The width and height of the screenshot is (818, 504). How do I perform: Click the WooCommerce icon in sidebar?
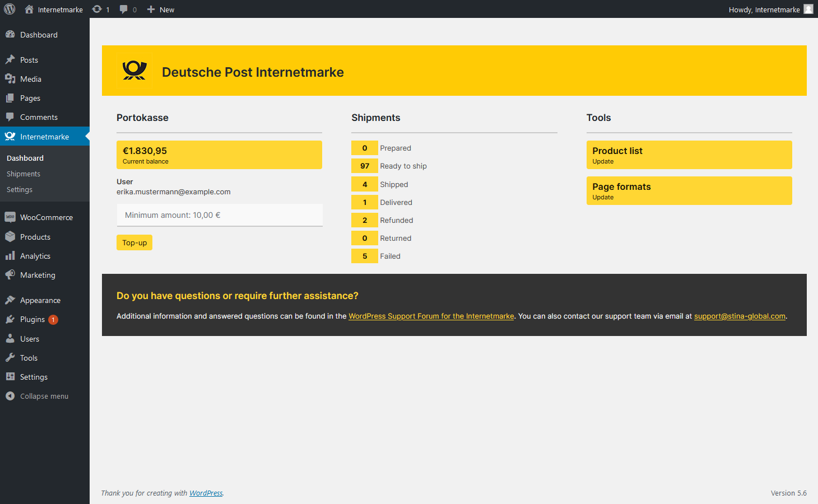(10, 217)
